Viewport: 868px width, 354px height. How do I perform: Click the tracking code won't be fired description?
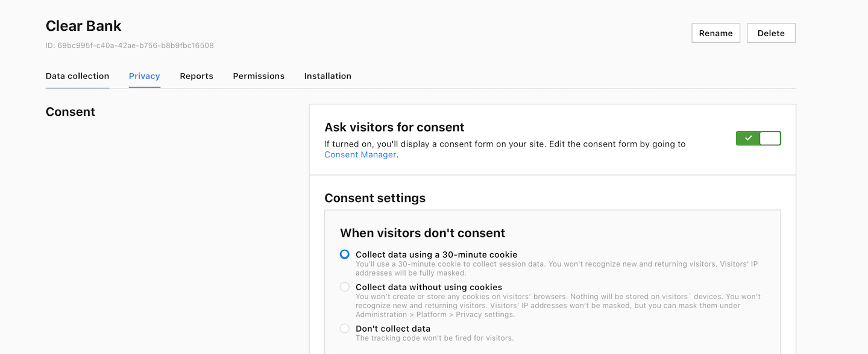(435, 338)
